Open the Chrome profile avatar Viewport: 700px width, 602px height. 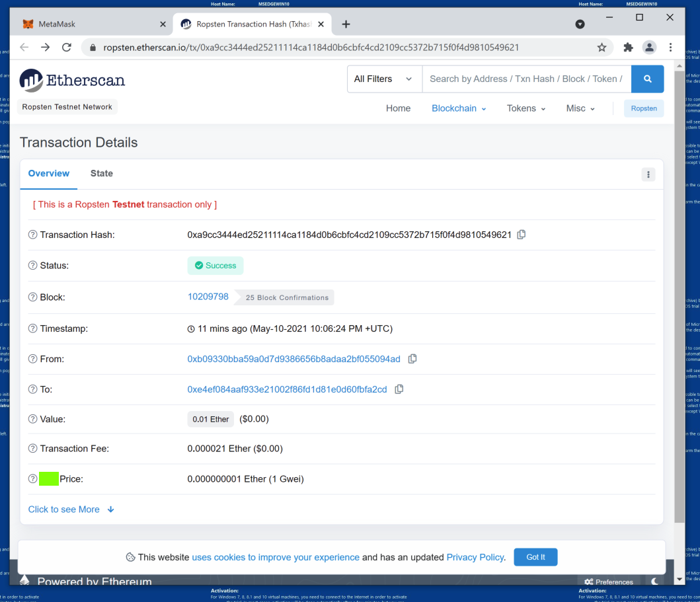point(649,48)
